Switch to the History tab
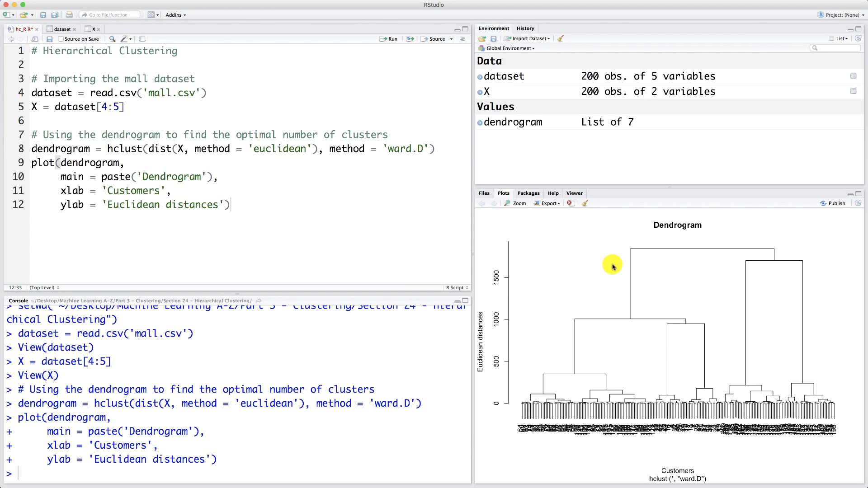The width and height of the screenshot is (868, 488). 525,28
